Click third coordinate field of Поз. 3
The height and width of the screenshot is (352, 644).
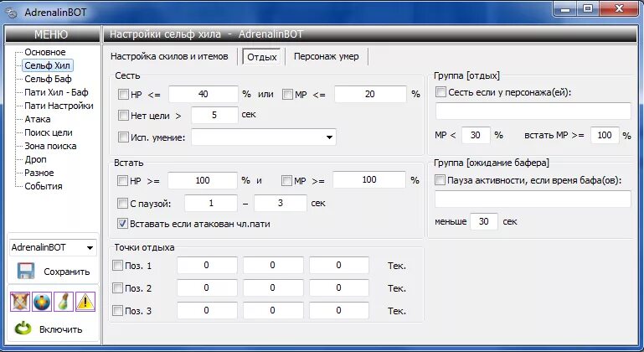[x=339, y=310]
